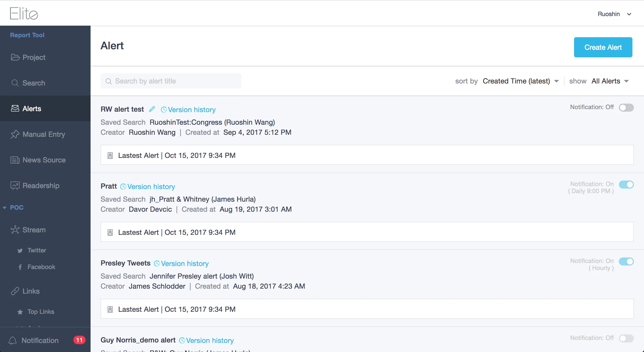The width and height of the screenshot is (644, 352).
Task: Click the Elite logo
Action: pos(24,13)
